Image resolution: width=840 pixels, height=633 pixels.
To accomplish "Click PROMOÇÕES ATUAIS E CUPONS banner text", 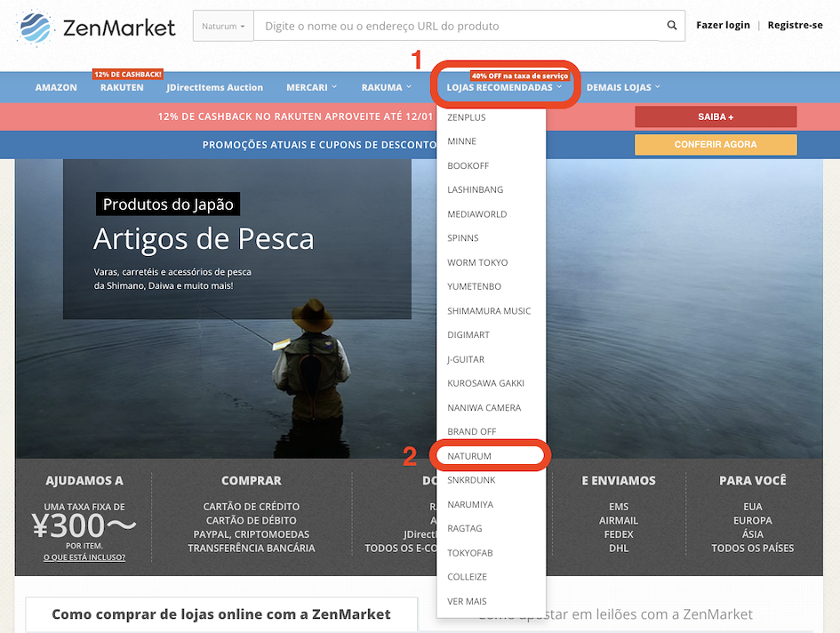I will coord(319,145).
